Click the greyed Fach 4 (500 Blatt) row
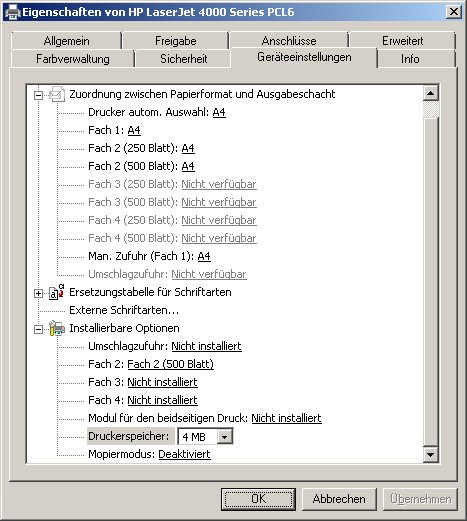467x521 pixels. pyautogui.click(x=172, y=238)
